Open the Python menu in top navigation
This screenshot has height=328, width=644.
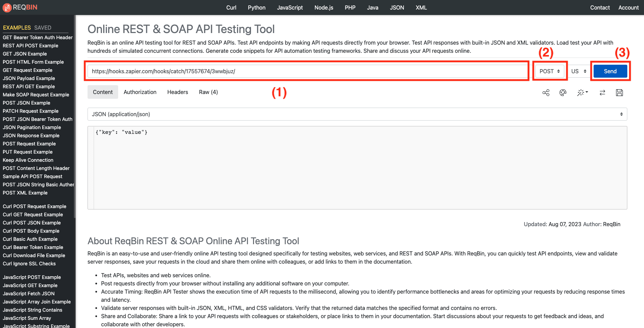[257, 7]
